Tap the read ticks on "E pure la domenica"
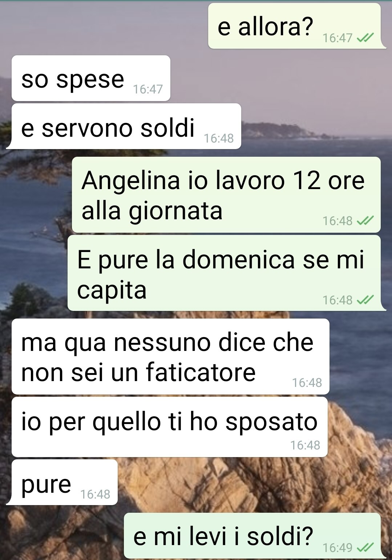 coord(365,300)
